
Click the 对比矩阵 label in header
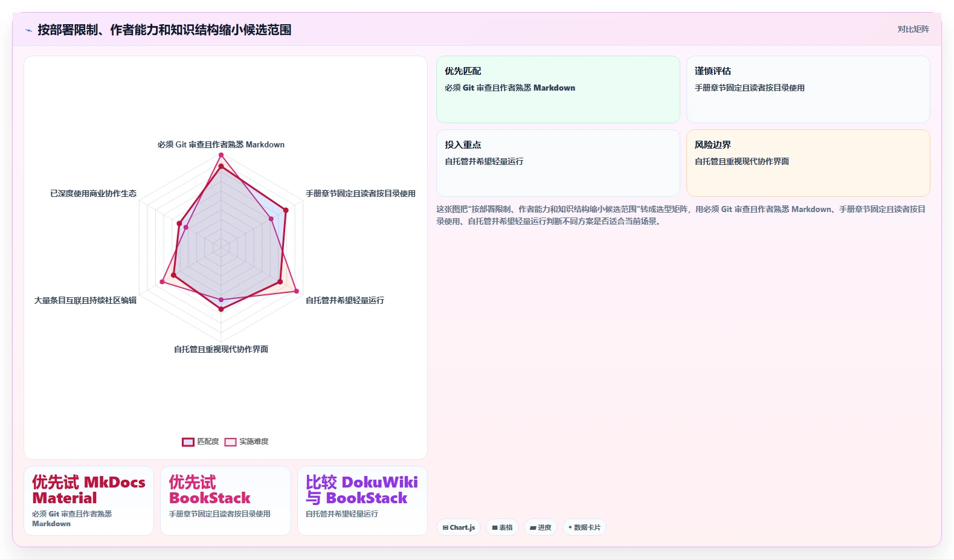point(913,29)
